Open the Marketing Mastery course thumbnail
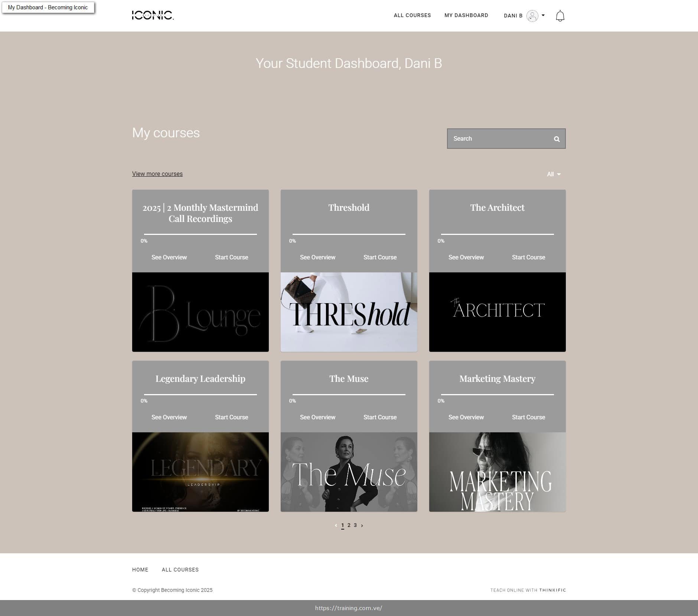This screenshot has height=616, width=698. pos(497,472)
